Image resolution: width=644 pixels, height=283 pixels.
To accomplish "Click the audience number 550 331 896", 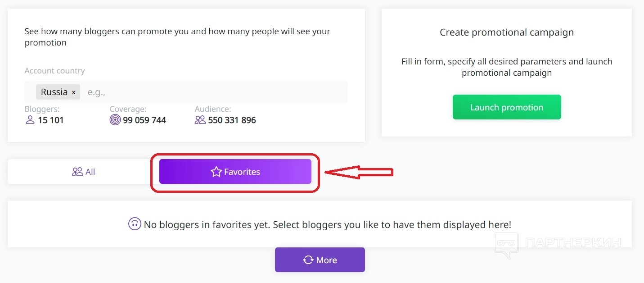I will click(232, 120).
